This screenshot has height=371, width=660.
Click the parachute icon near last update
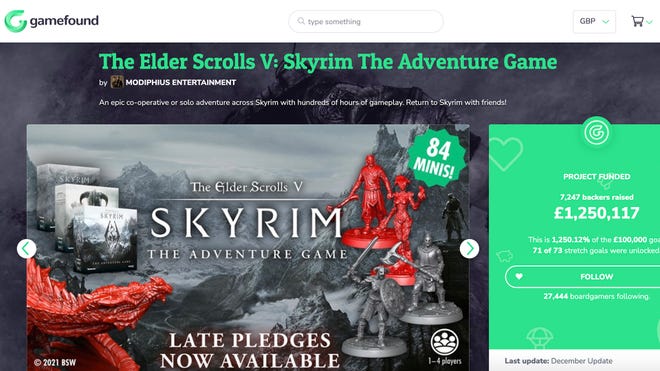click(539, 337)
